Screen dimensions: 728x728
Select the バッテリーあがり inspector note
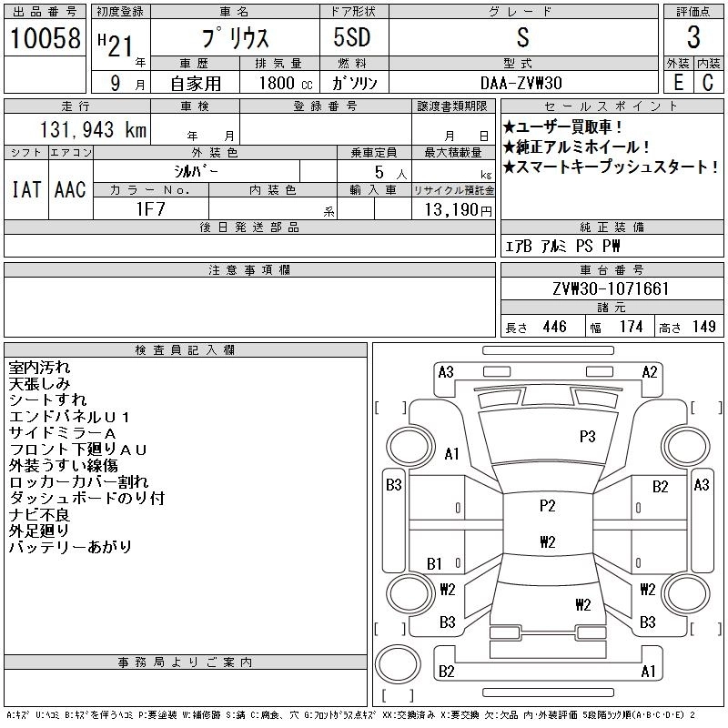70,547
